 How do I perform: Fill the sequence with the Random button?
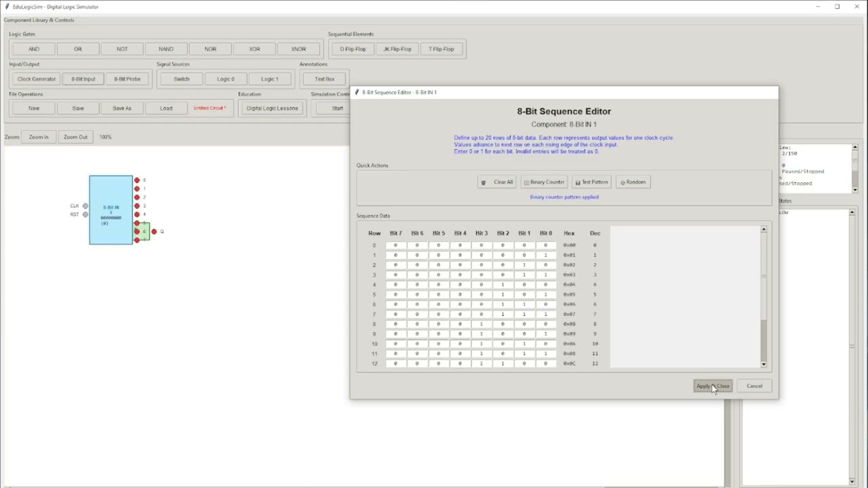point(633,182)
